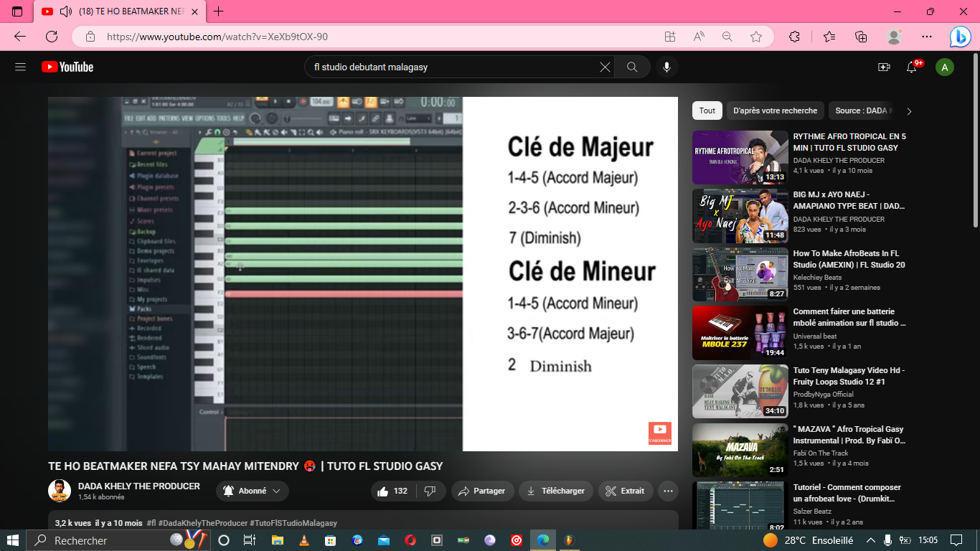This screenshot has width=980, height=551.
Task: Like the video with thumbs up
Action: 392,491
